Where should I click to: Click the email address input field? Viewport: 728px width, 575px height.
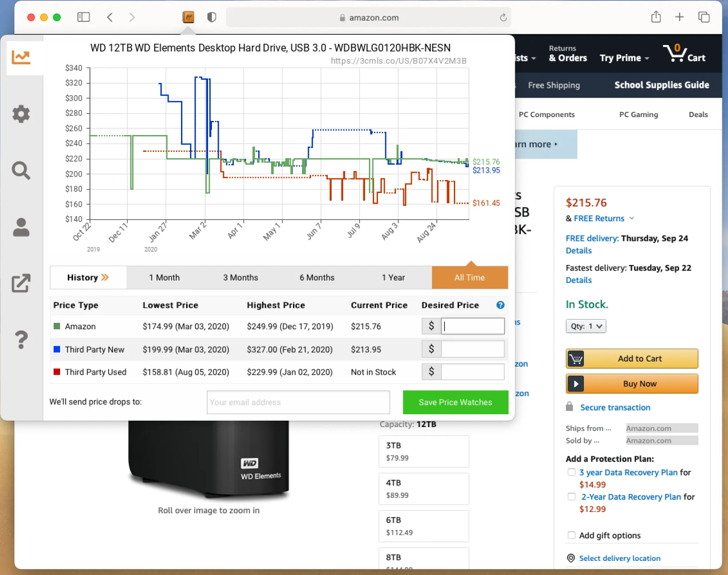coord(298,402)
